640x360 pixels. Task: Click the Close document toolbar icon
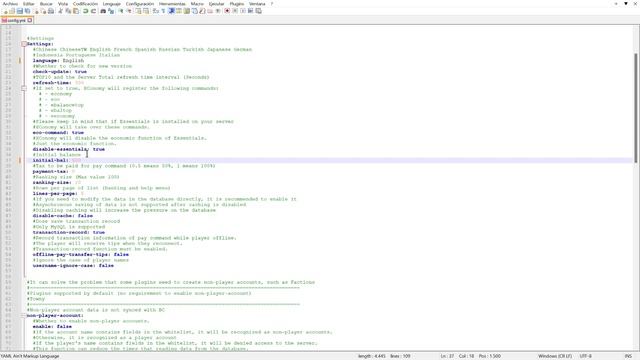coord(36,11)
